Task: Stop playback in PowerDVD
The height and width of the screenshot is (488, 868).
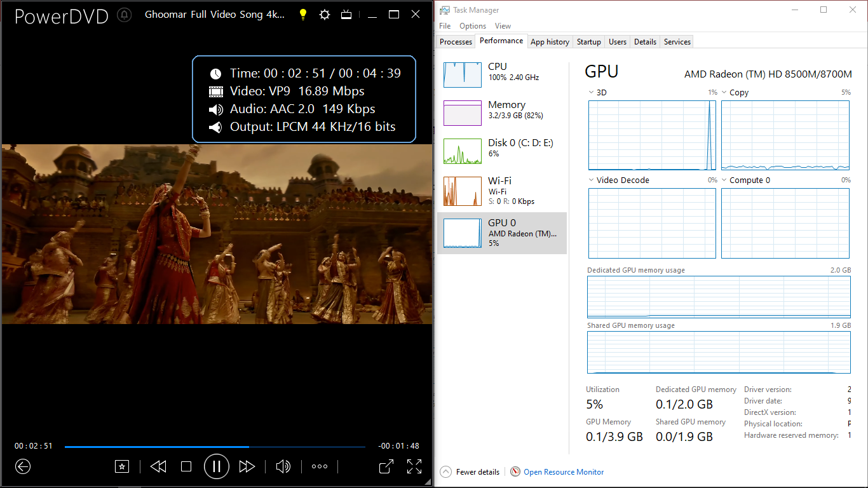Action: (186, 466)
